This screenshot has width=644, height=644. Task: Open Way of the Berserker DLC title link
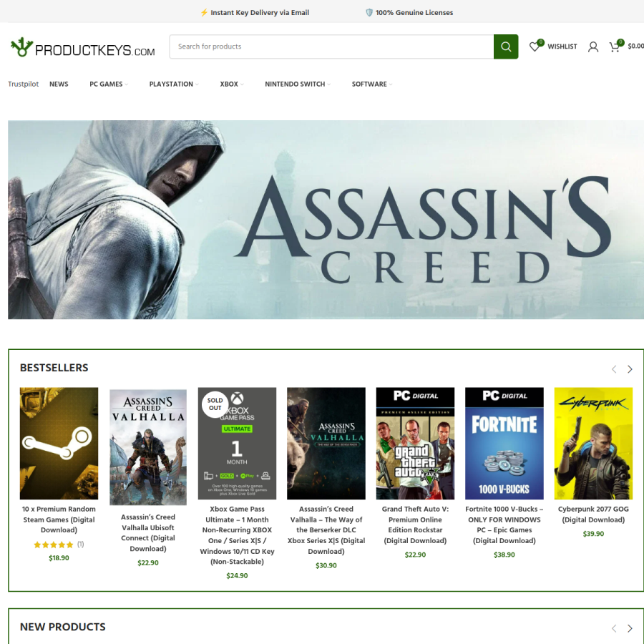[x=326, y=530]
